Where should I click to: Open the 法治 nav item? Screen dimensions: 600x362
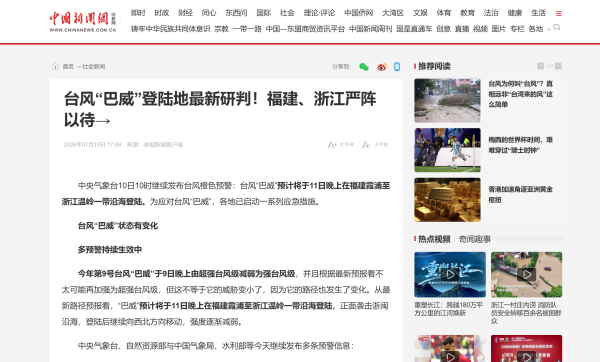click(x=491, y=13)
